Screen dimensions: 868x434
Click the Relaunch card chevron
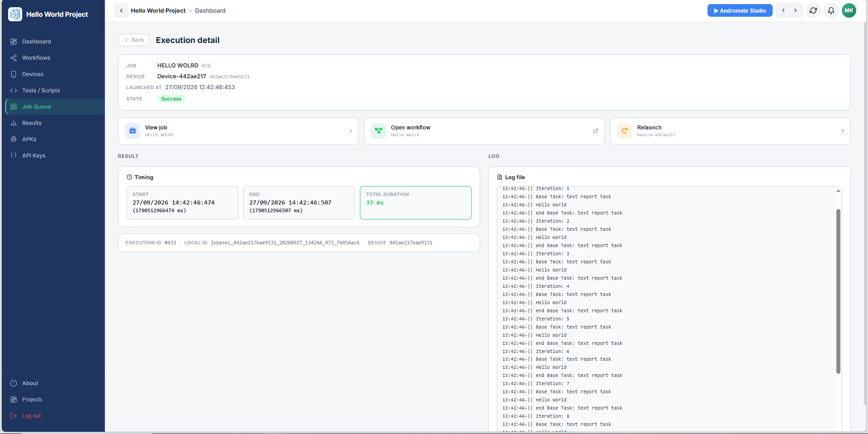click(842, 131)
